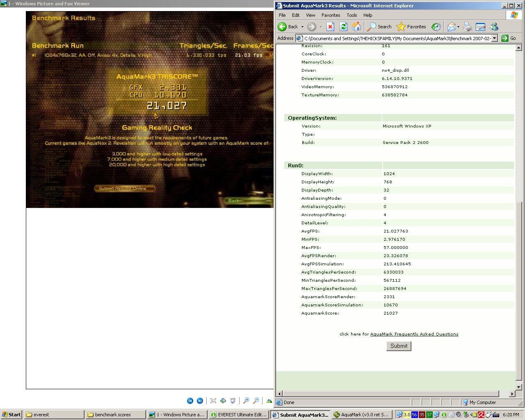Open the Favorites star pane
The height and width of the screenshot is (420, 525).
(x=411, y=27)
